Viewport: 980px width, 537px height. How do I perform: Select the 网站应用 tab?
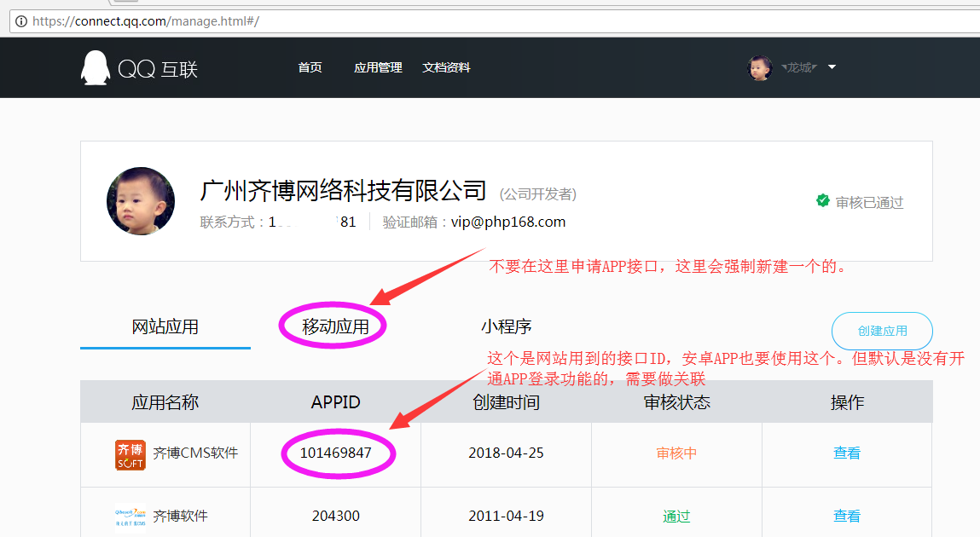coord(165,326)
